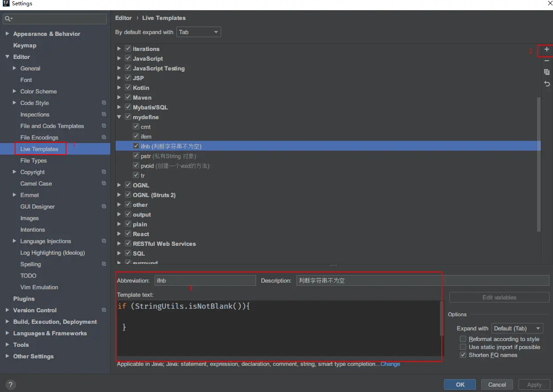Click project-level icon beside Language Injections
The height and width of the screenshot is (392, 553).
(104, 241)
